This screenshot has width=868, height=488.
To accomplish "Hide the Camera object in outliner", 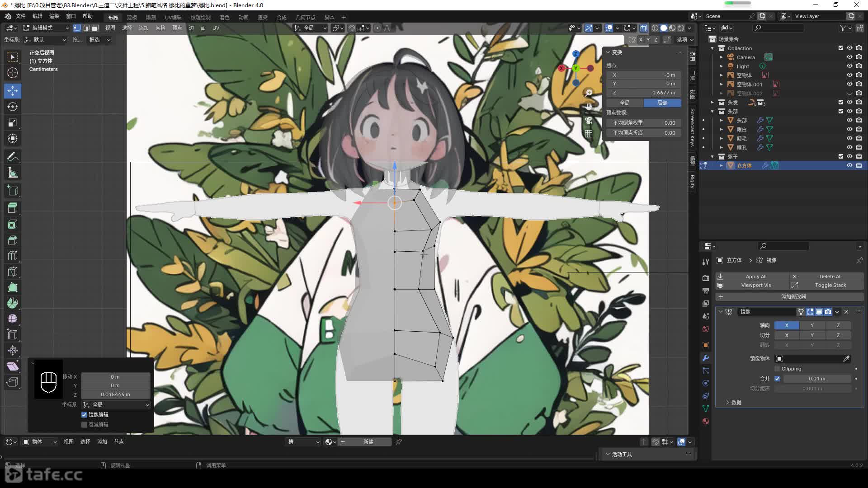I will pos(849,57).
